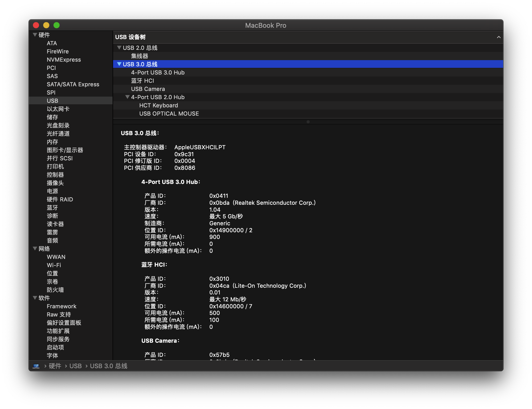Click the green zoom window button
This screenshot has height=409, width=532.
click(x=57, y=25)
